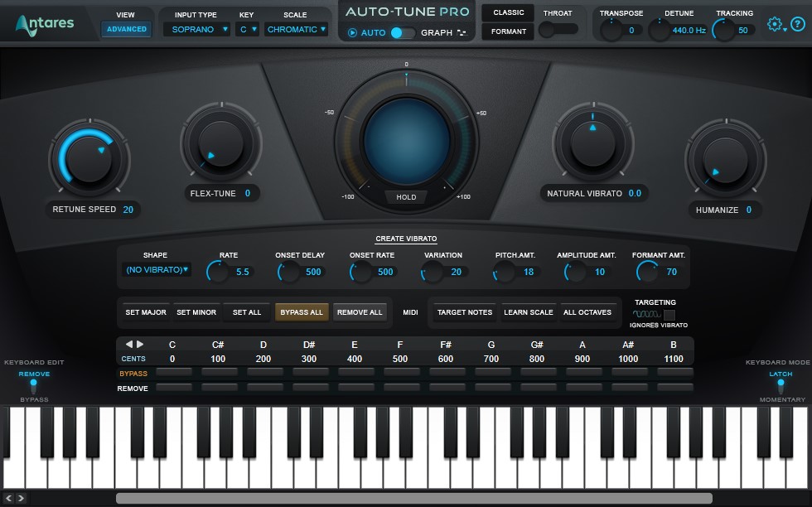
Task: Click the horizontal keyboard scrollbar
Action: pyautogui.click(x=413, y=498)
